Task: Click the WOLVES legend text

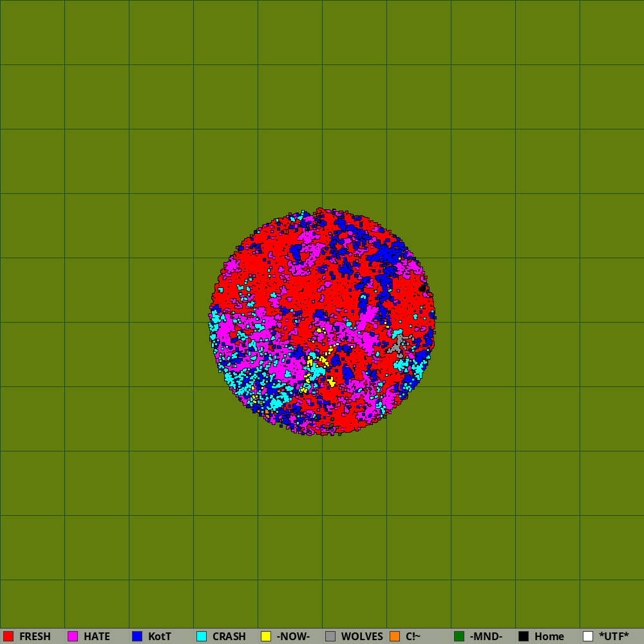Action: tap(362, 637)
